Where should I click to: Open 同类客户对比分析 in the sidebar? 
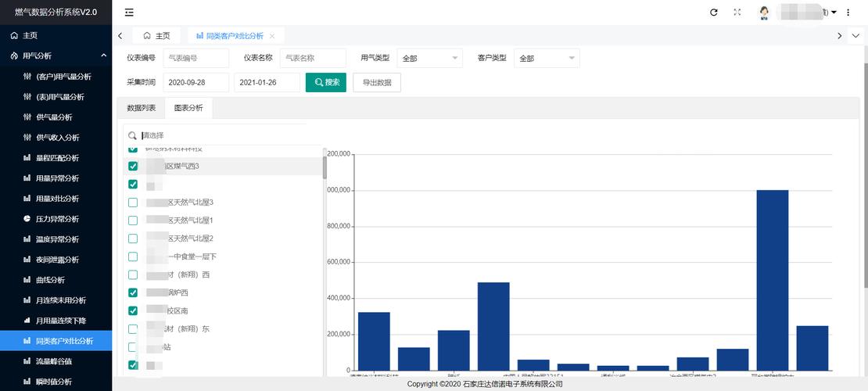56,341
